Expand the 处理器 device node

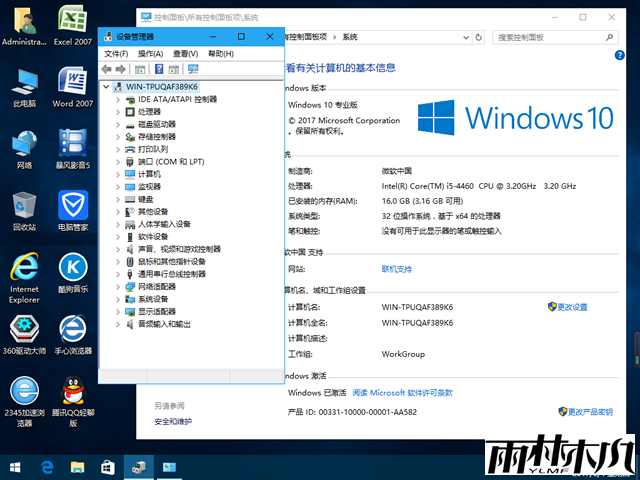(117, 112)
